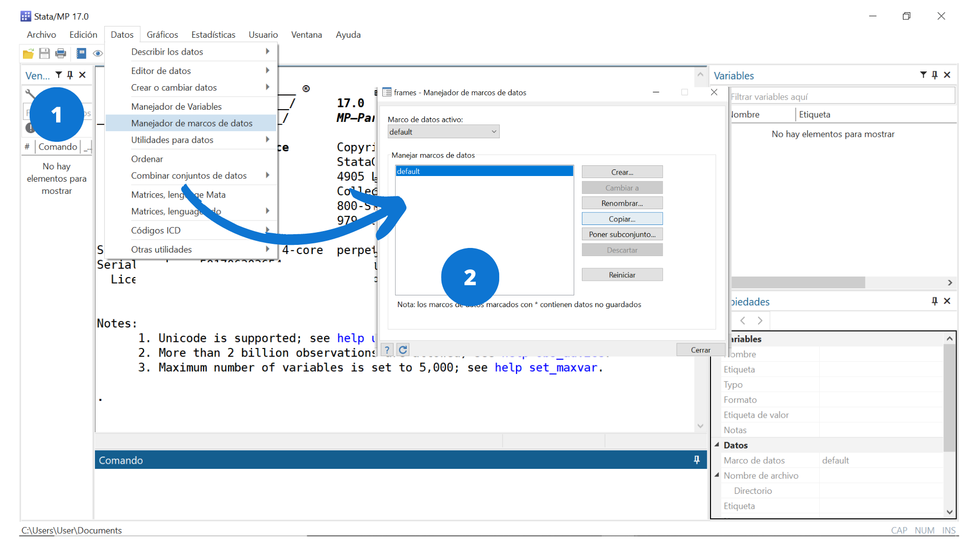The image size is (980, 551).
Task: Close the Variables panel
Action: tap(947, 75)
